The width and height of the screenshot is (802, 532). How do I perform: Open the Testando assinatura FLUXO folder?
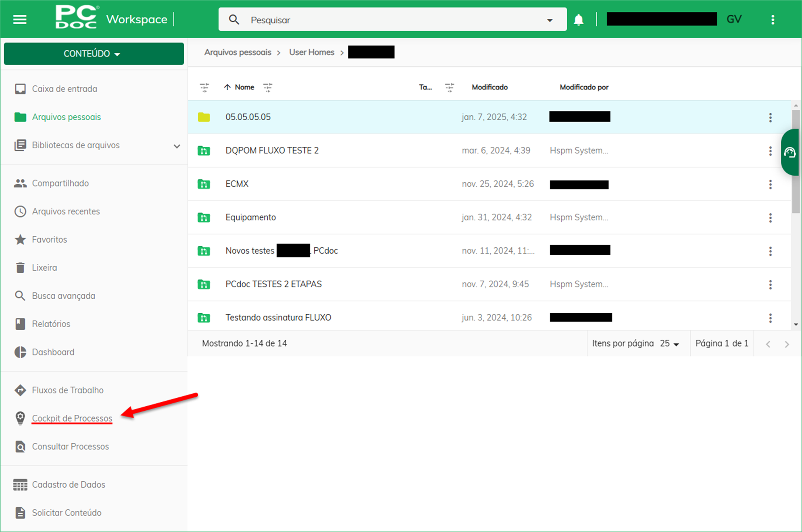point(278,318)
